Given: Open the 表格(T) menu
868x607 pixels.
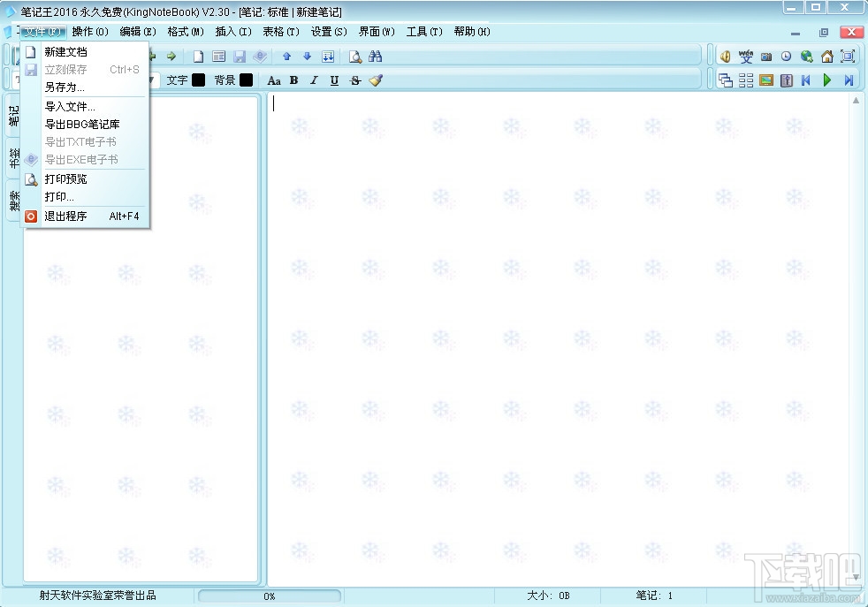Looking at the screenshot, I should 281,32.
